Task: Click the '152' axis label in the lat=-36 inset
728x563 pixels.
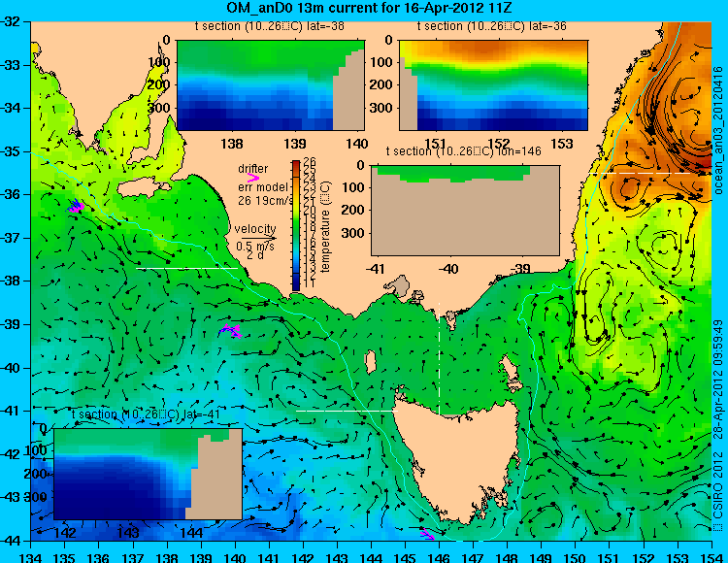Action: pos(499,144)
